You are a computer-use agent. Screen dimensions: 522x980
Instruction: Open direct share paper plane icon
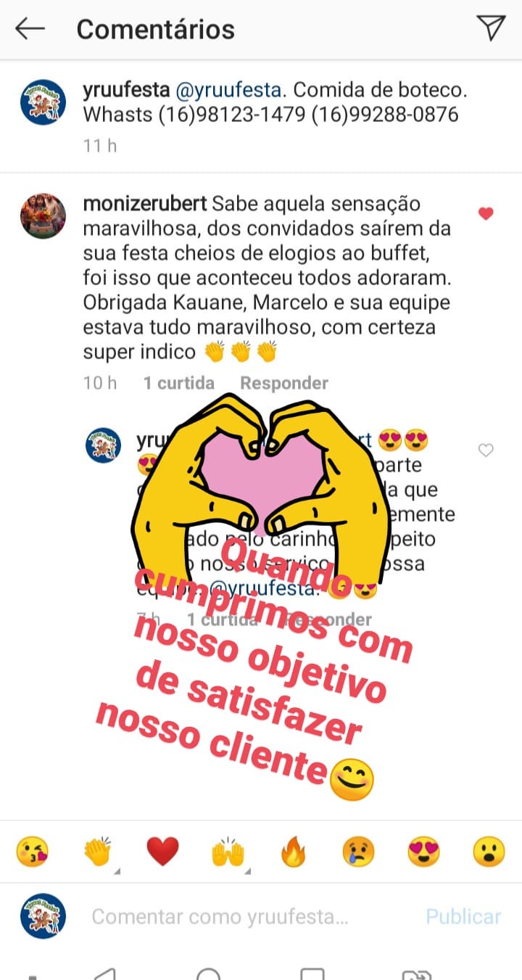coord(491,28)
